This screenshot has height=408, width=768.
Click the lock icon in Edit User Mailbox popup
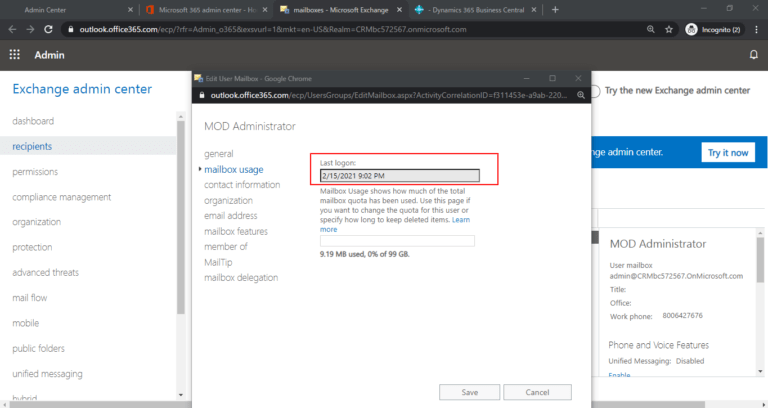pos(201,95)
